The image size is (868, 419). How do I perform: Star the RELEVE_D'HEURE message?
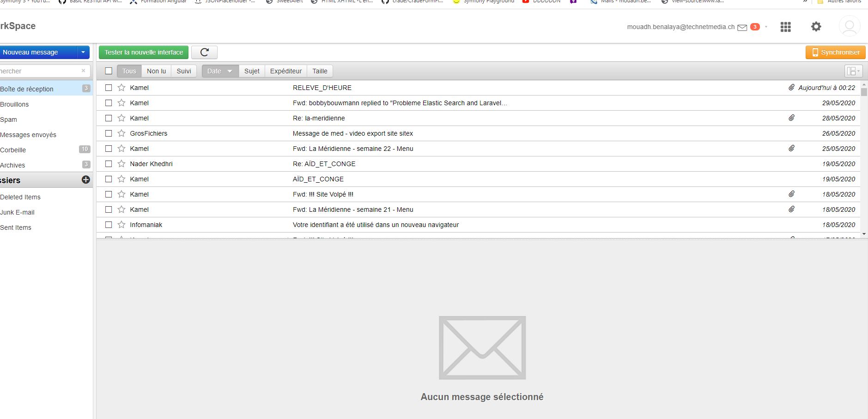point(121,88)
